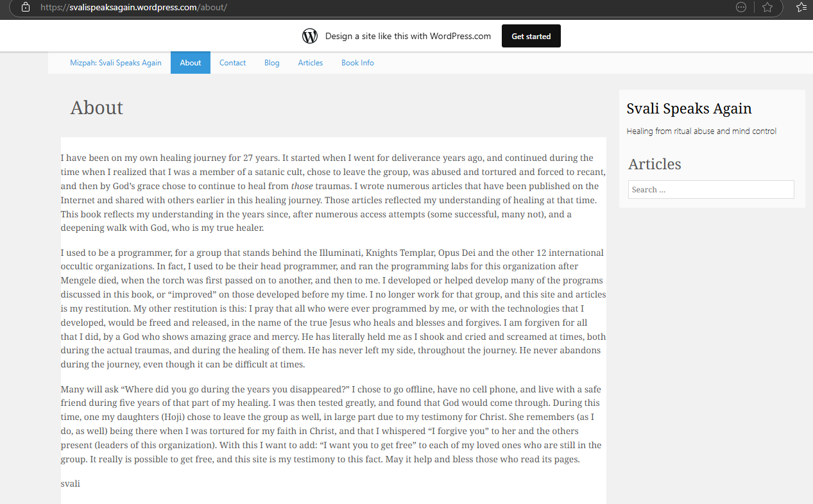813x504 pixels.
Task: Open the page actions ellipsis icon
Action: point(741,7)
